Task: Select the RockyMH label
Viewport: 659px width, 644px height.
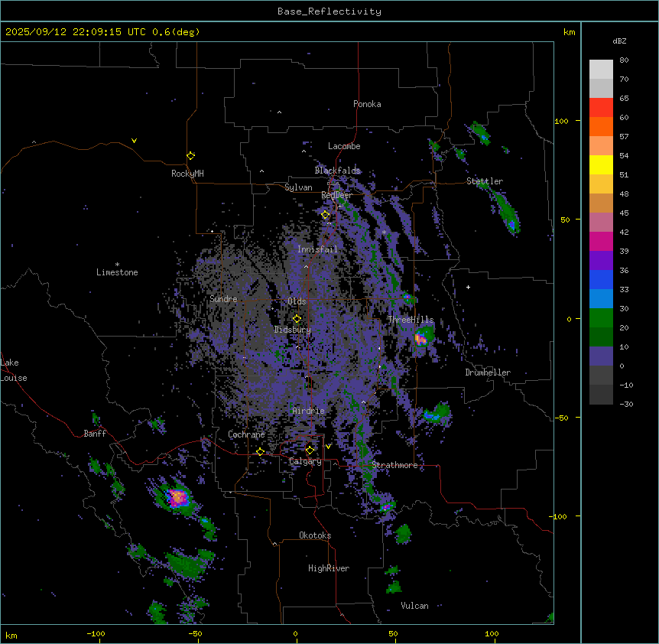Action: tap(187, 174)
